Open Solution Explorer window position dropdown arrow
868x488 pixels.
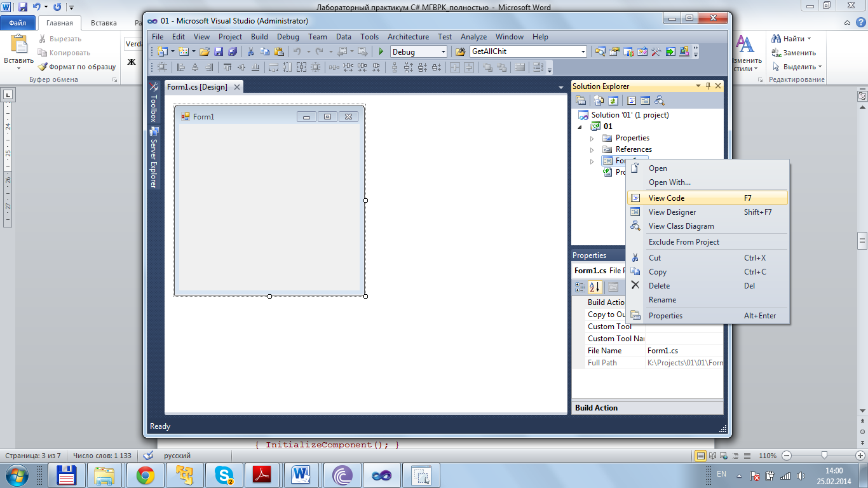point(698,86)
